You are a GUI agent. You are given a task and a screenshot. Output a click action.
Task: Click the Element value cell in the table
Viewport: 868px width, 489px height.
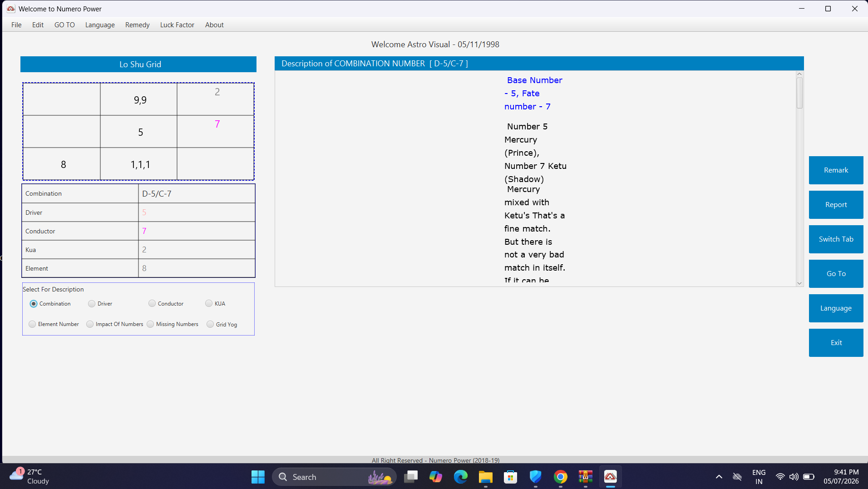pyautogui.click(x=197, y=268)
